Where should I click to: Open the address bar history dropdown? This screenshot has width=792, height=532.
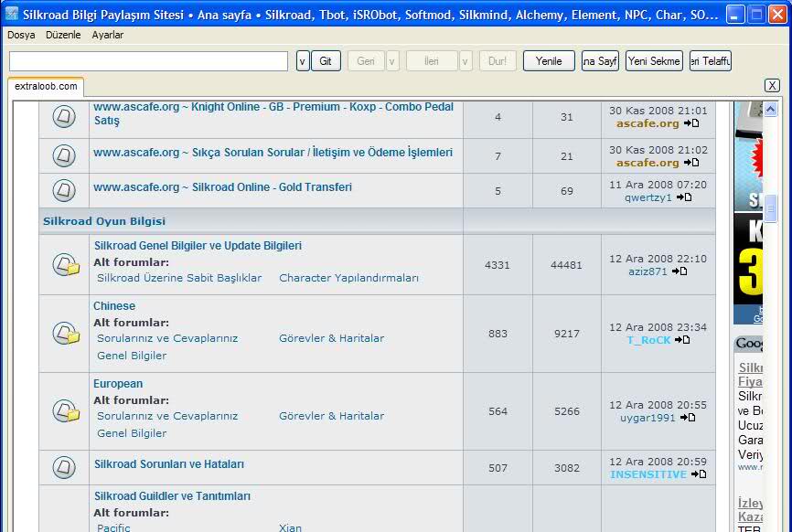pos(303,61)
